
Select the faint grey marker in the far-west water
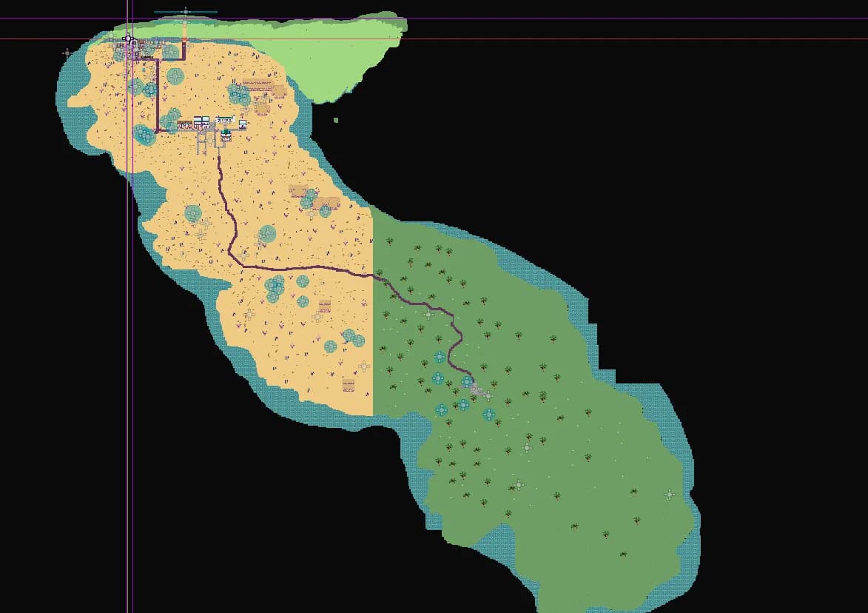67,53
